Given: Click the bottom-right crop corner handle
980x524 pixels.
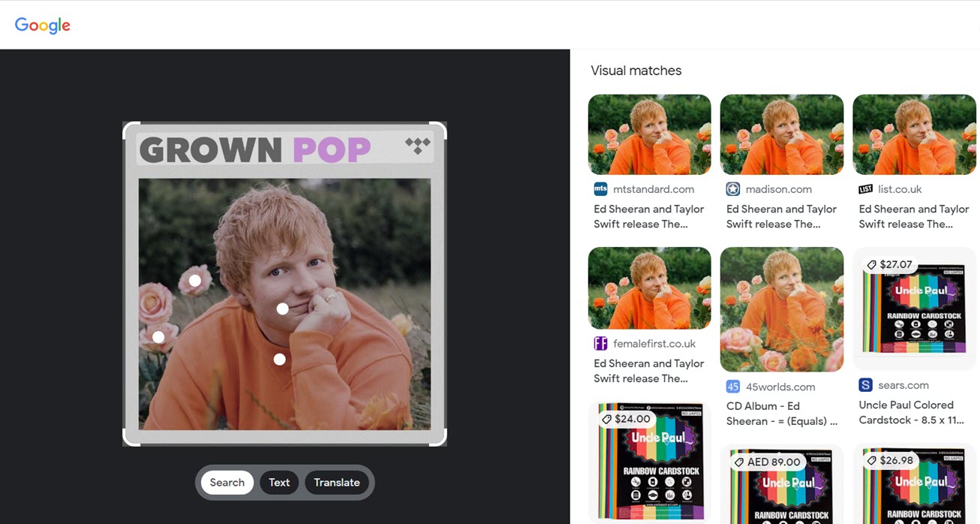Looking at the screenshot, I should click(439, 438).
